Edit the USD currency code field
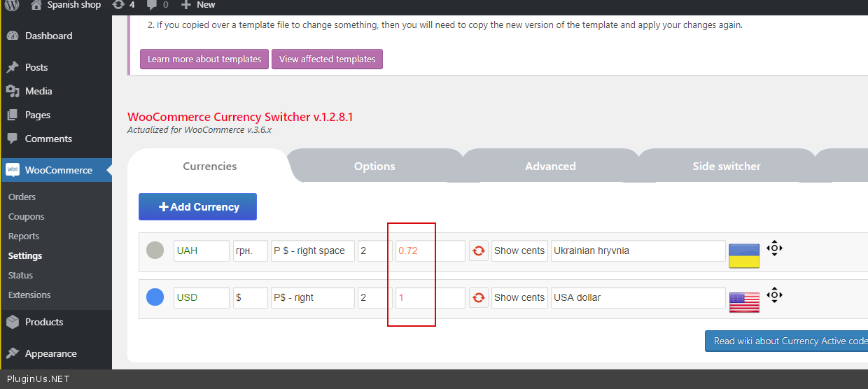 point(202,297)
